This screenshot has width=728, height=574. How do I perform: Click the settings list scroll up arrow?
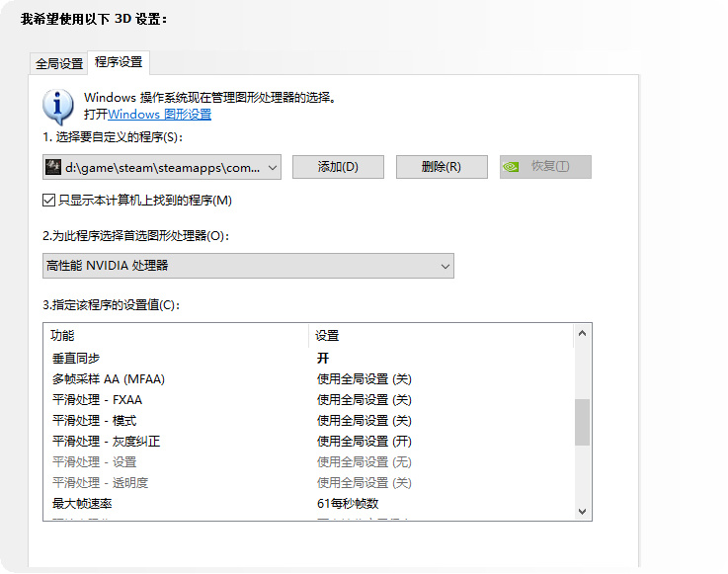click(582, 333)
